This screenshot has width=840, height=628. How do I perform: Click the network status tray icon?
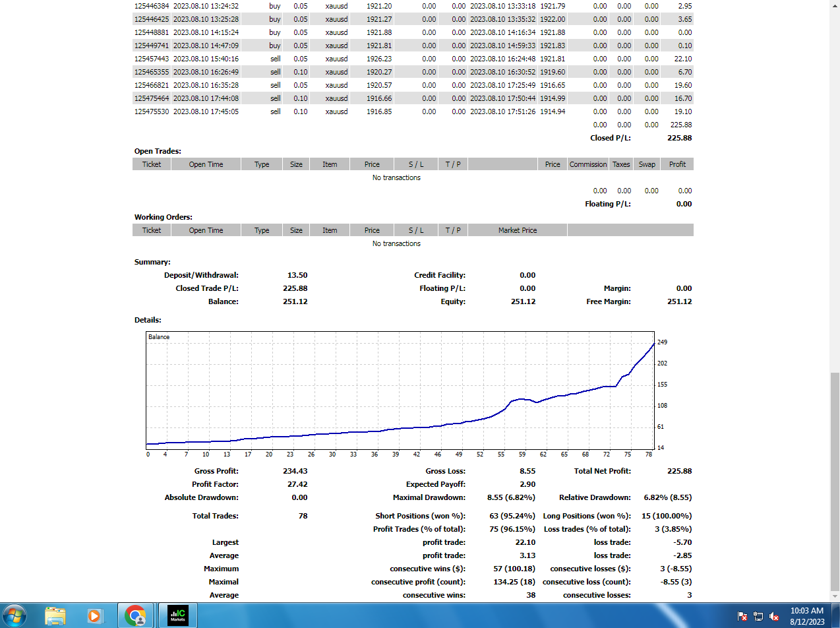click(758, 617)
